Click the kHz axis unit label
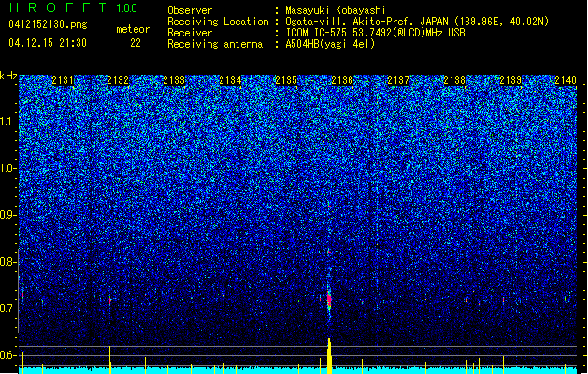This screenshot has height=374, width=588. 8,76
